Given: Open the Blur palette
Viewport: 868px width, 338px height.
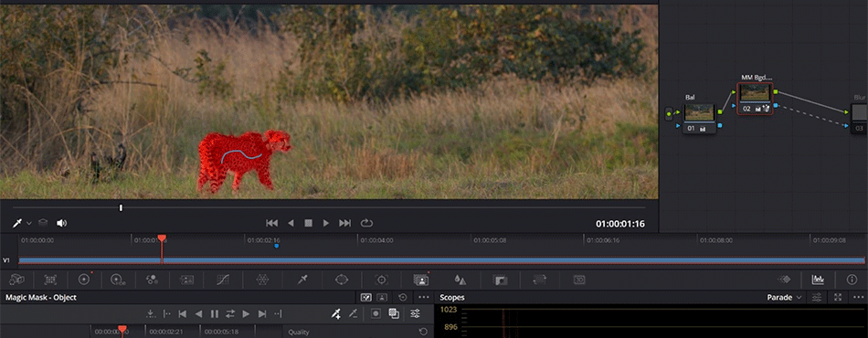Looking at the screenshot, I should coord(460,280).
